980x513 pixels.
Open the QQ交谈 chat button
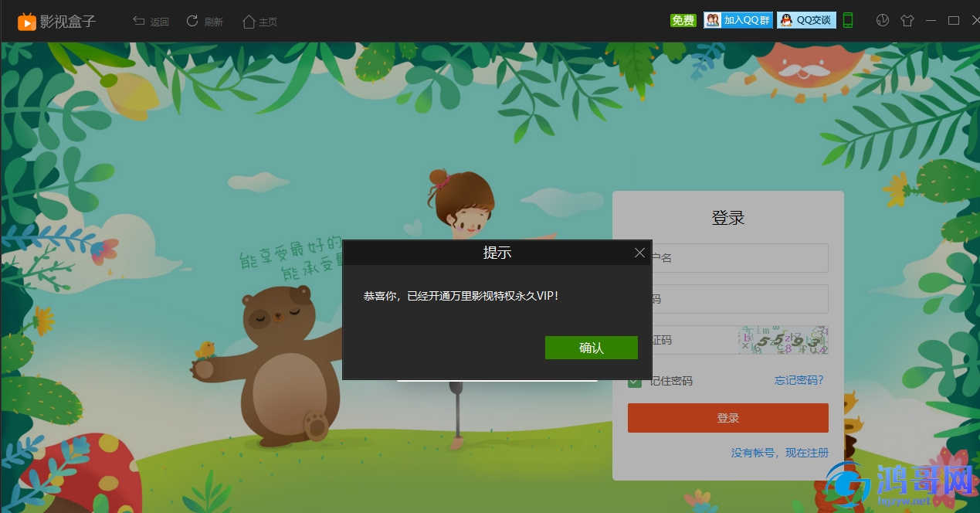click(807, 21)
